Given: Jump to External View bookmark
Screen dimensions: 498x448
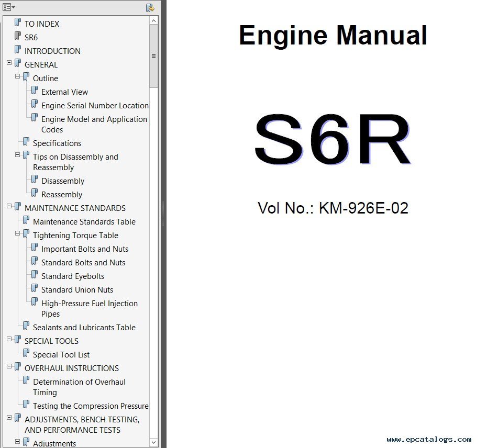Looking at the screenshot, I should [x=65, y=92].
